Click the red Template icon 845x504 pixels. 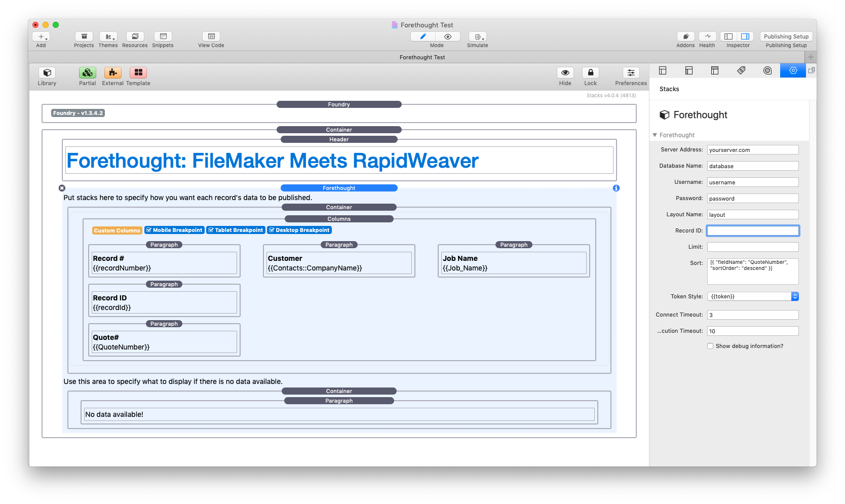coord(138,72)
